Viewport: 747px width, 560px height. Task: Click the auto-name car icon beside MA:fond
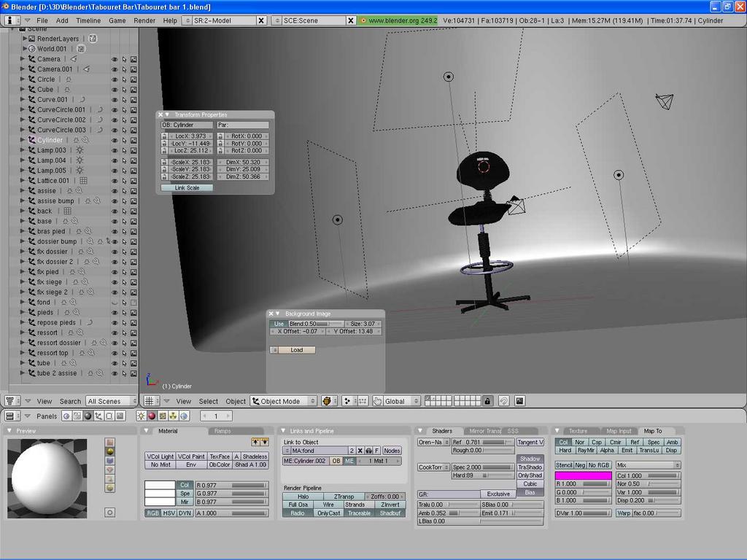coord(368,451)
